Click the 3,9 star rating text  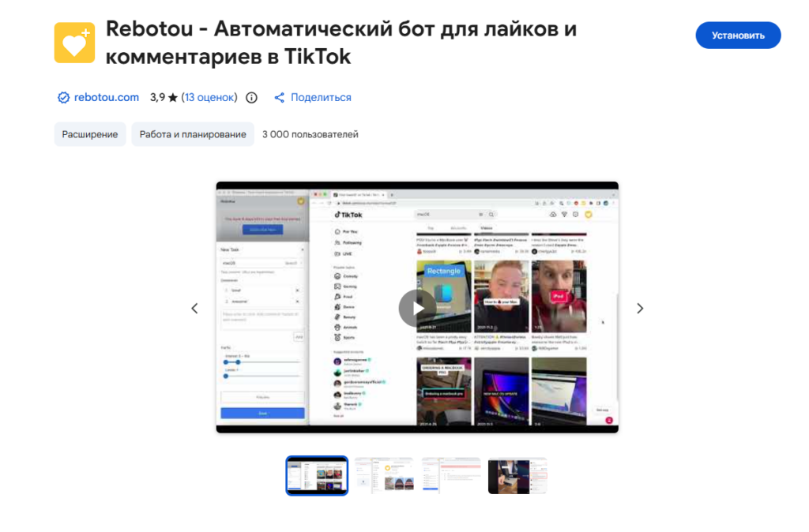164,97
